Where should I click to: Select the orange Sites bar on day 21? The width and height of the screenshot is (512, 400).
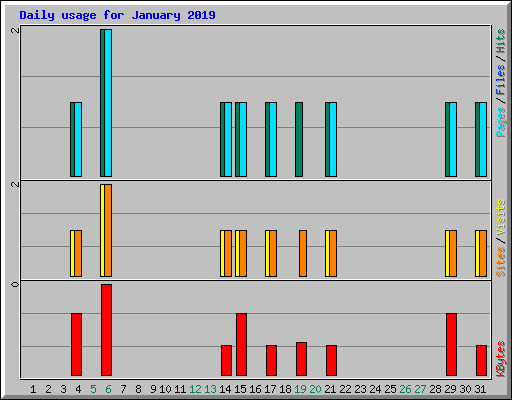coord(333,253)
